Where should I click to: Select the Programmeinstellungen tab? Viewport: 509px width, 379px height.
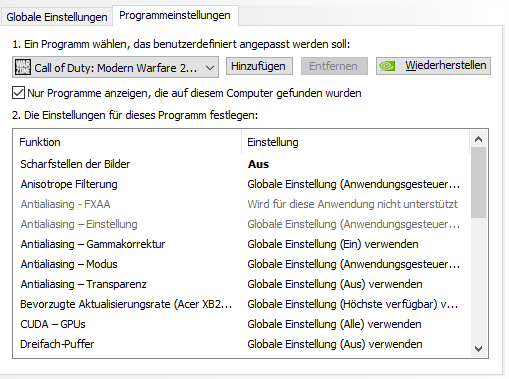tap(175, 15)
